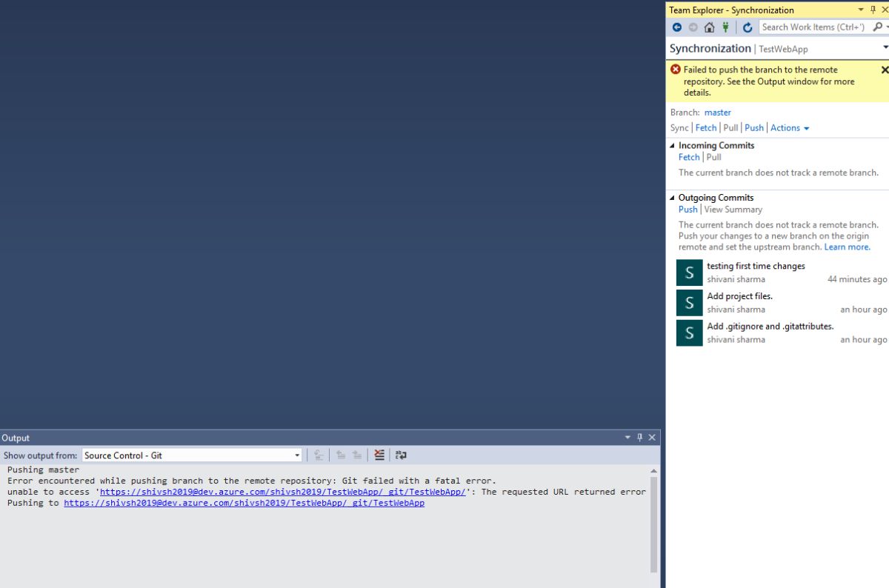Click the '44 minutes ago' timestamp
This screenshot has width=889, height=588.
tap(857, 279)
